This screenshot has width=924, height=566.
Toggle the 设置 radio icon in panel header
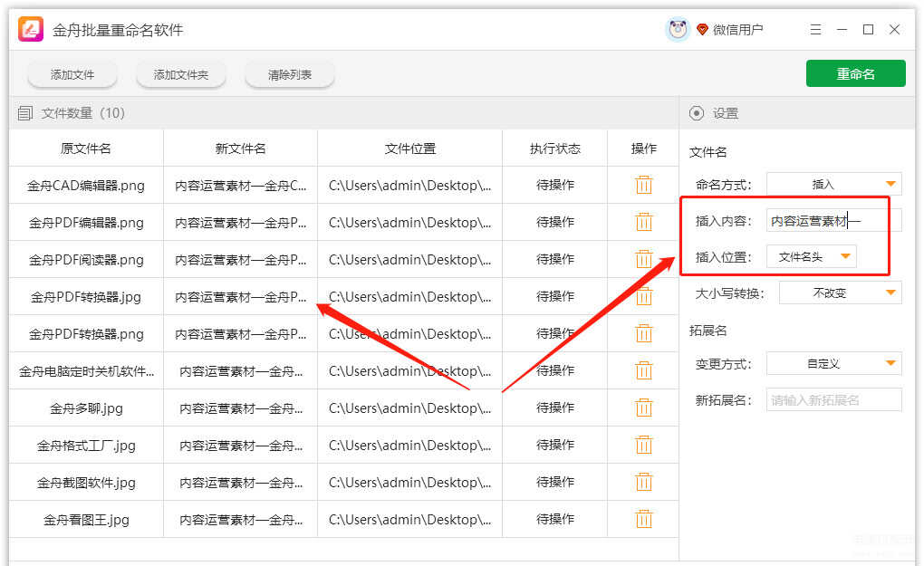point(697,113)
